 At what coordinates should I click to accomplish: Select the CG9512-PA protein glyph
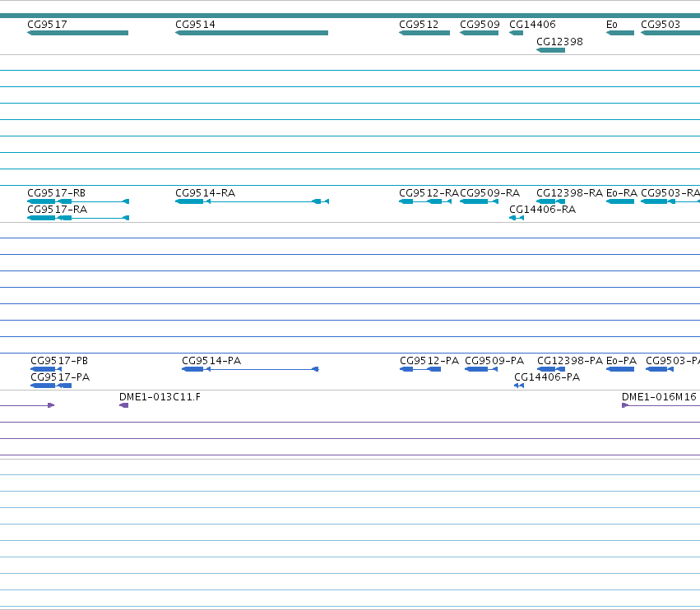(420, 369)
